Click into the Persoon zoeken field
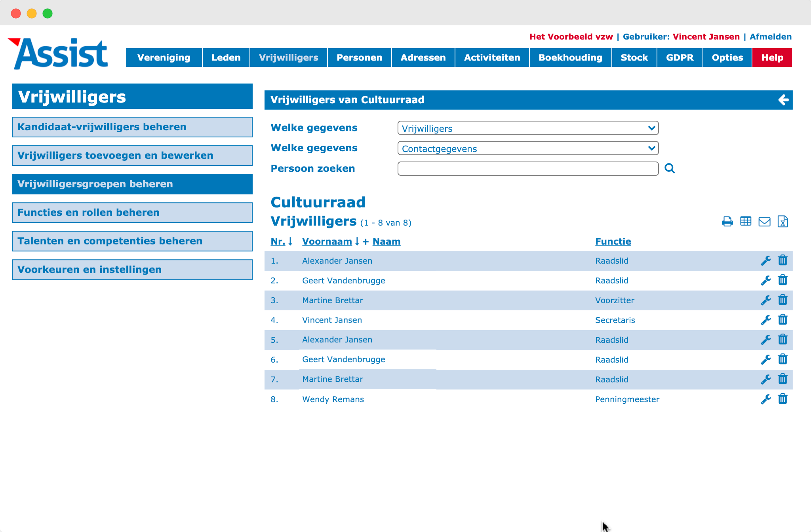 (528, 169)
